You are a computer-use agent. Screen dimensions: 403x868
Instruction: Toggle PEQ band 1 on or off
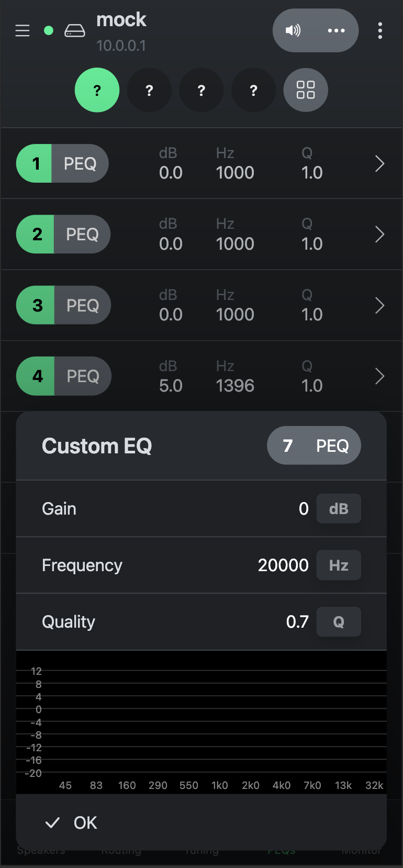point(35,163)
